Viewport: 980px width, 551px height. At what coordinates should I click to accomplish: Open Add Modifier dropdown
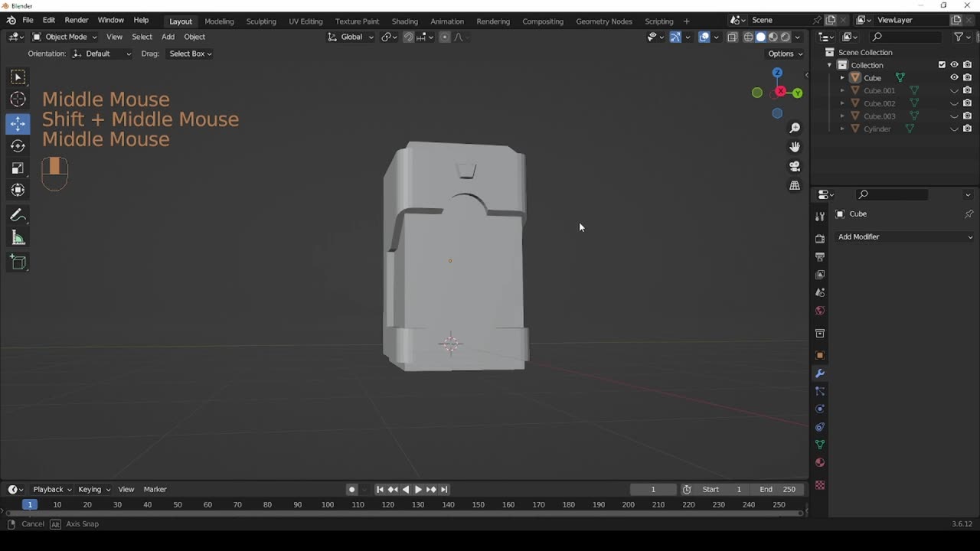(x=905, y=236)
